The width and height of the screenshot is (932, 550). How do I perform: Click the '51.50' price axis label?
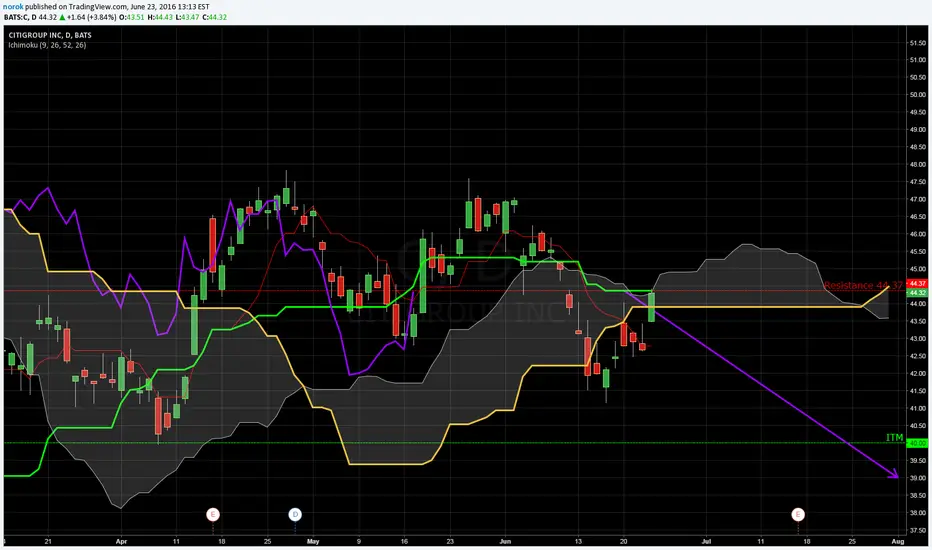tap(918, 43)
